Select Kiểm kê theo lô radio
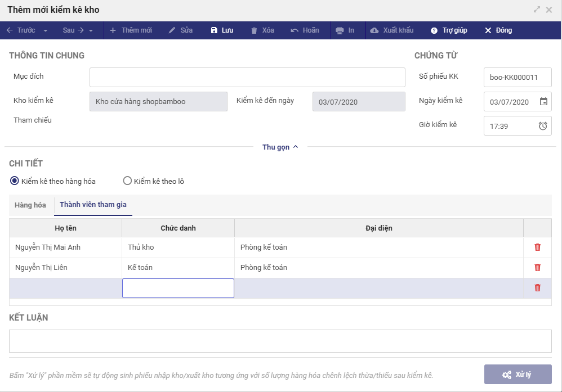Screen dimensions: 562x392 [127, 181]
